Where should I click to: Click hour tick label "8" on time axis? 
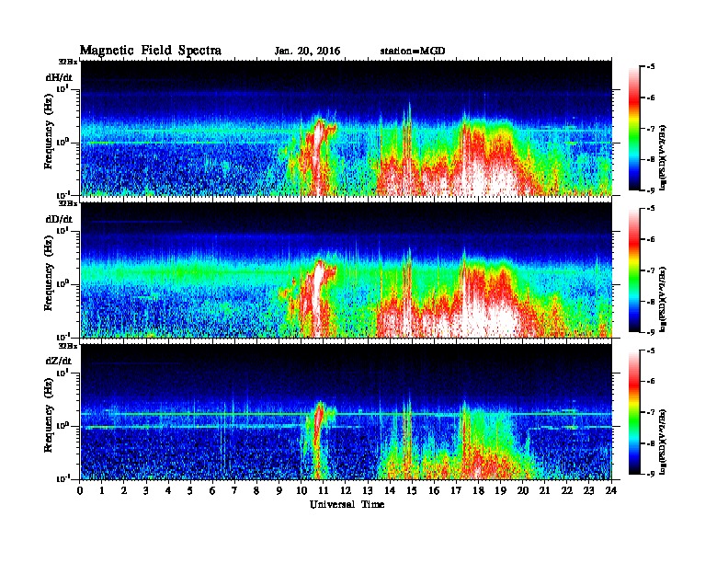[x=257, y=491]
